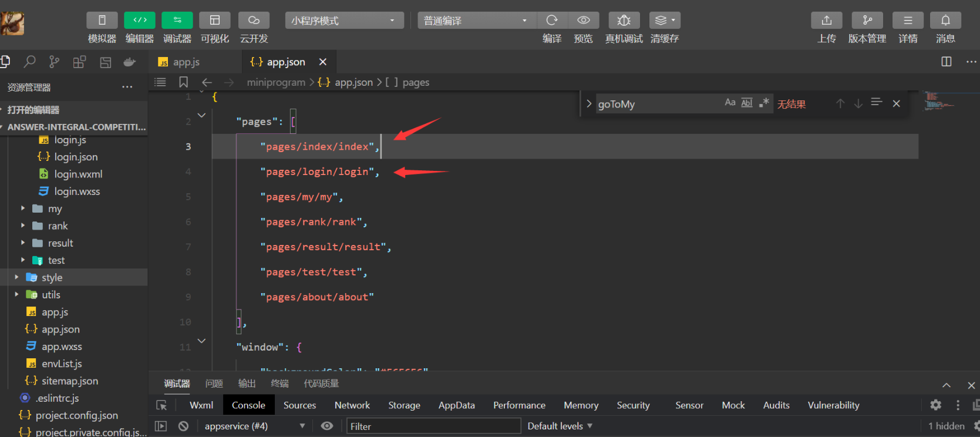Screen dimensions: 980x437
Task: Open devtools settings gear
Action: 935,405
